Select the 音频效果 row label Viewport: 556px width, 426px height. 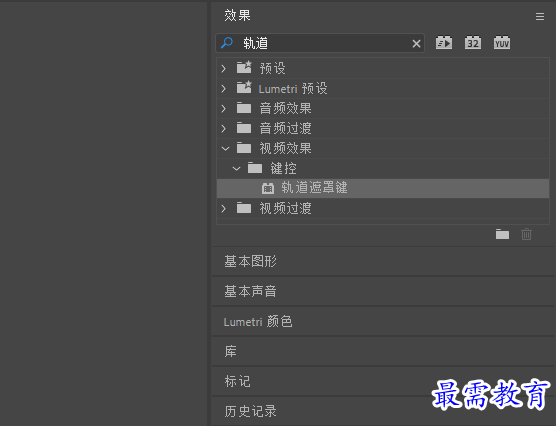pos(285,109)
